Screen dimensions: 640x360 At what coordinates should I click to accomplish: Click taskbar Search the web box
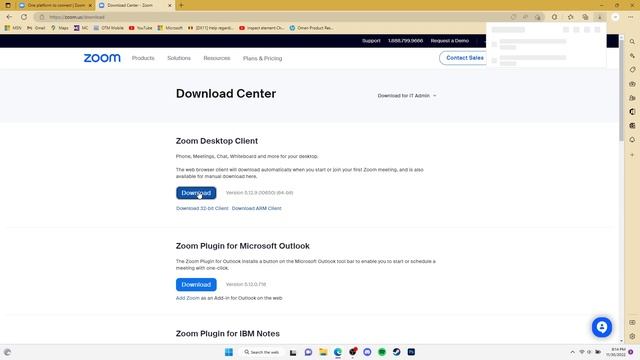[x=262, y=352]
